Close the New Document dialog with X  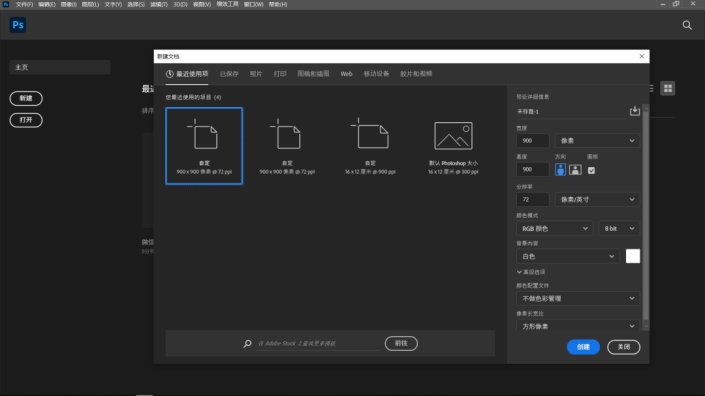(642, 56)
